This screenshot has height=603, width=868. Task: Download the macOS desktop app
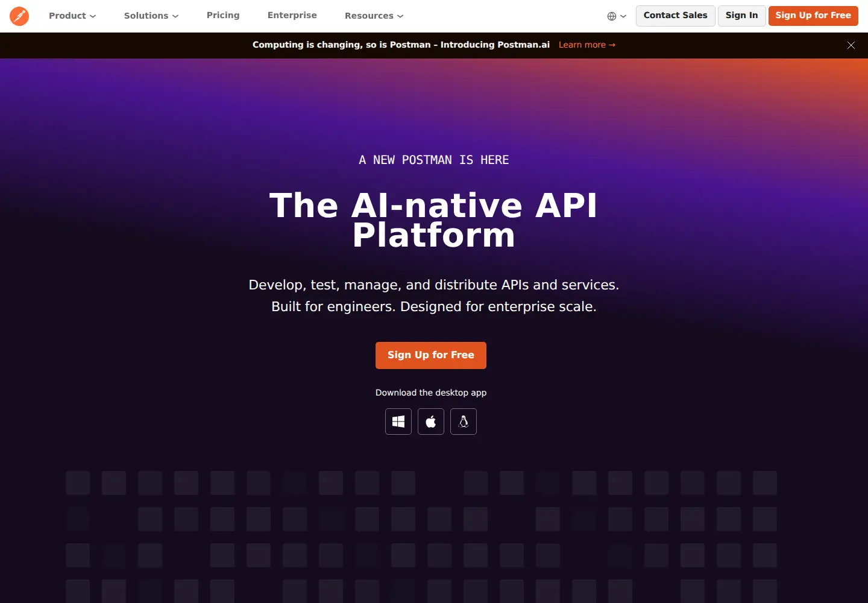[431, 421]
